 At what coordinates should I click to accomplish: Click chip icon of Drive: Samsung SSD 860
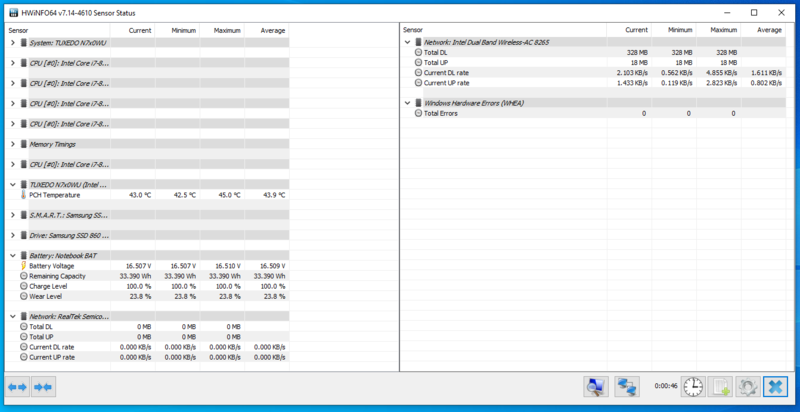[x=23, y=235]
